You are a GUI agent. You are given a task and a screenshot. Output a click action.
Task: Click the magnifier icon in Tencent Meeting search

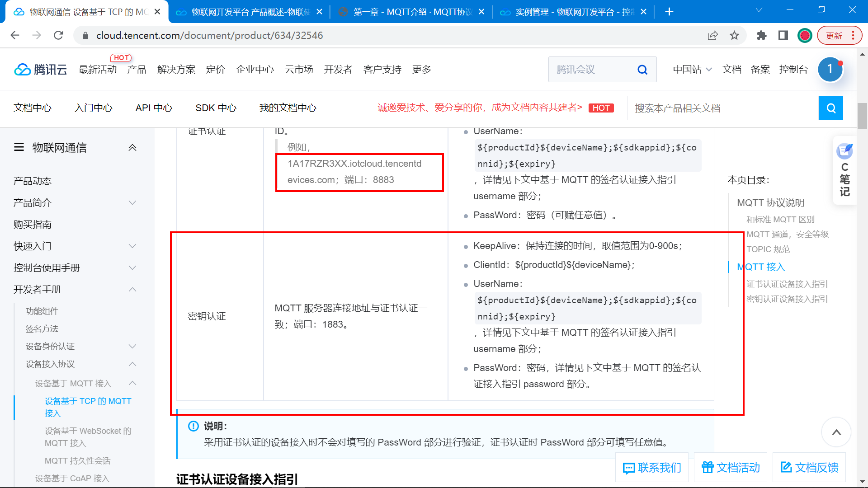click(642, 70)
